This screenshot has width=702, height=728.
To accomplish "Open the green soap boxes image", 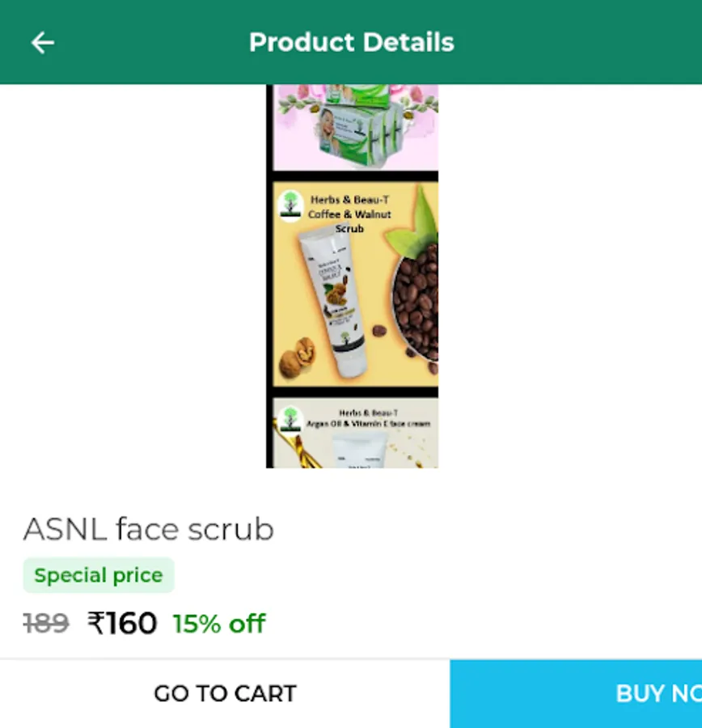I will coord(356,125).
